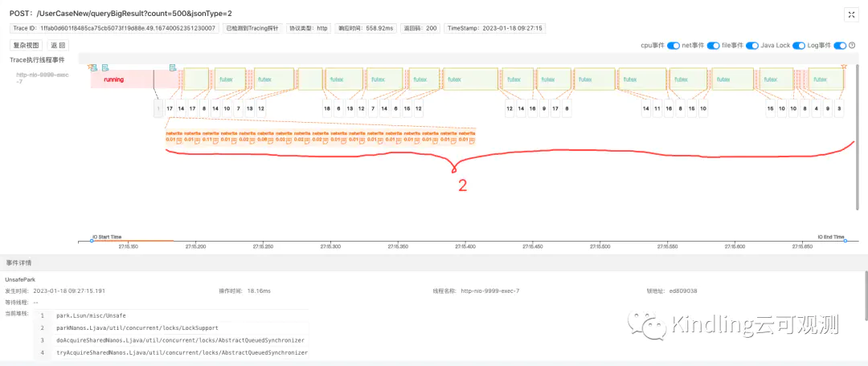Screen dimensions: 868x366
Task: Open the first log document icon near trace start
Action: pos(105,67)
